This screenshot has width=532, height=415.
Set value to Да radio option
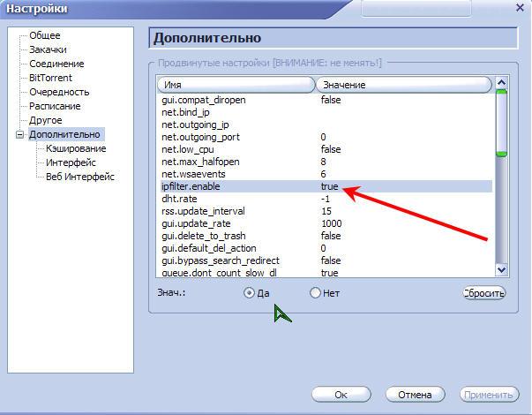coord(257,293)
